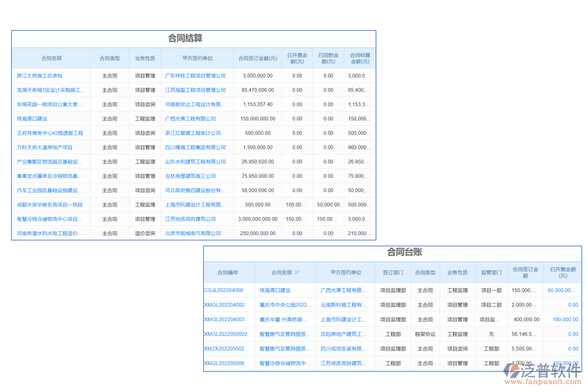
Task: Open contract link 跨江大桥施工总承包
Action: (x=39, y=76)
